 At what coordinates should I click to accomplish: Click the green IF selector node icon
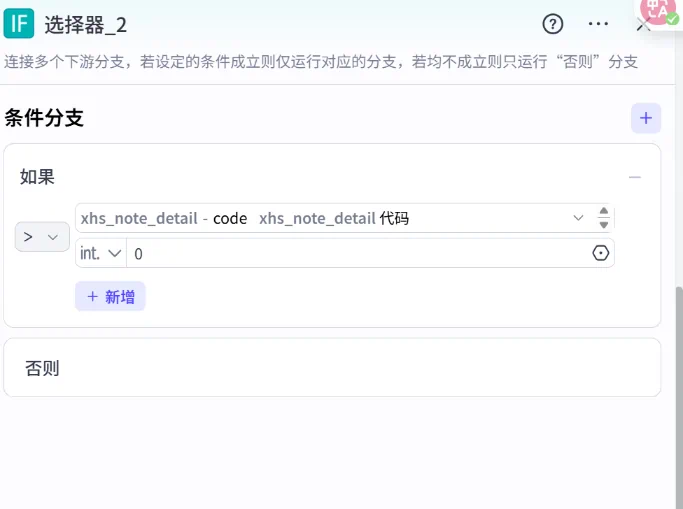coord(19,24)
